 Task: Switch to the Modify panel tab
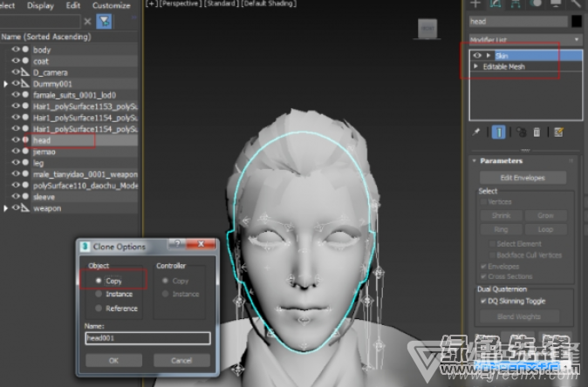pyautogui.click(x=496, y=4)
